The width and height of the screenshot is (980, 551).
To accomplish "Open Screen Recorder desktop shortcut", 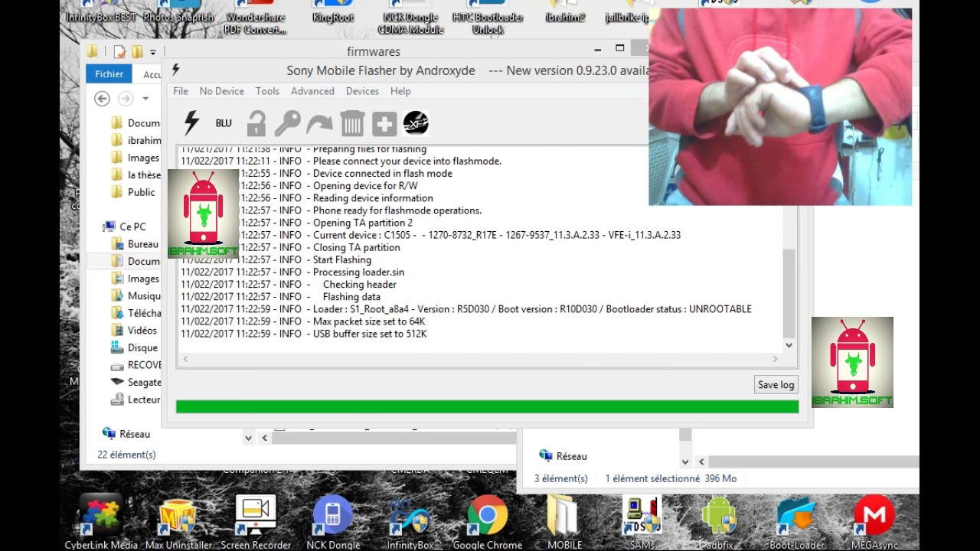I will point(256,523).
